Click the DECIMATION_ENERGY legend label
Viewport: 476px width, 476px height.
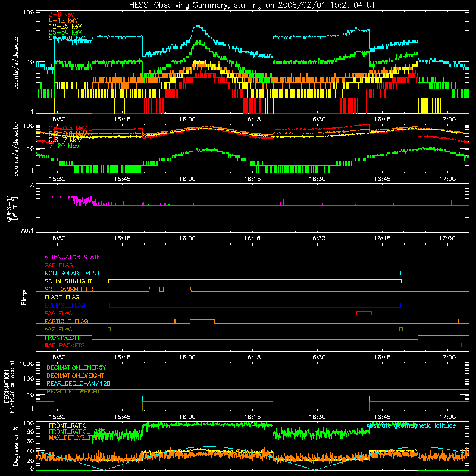tap(76, 368)
